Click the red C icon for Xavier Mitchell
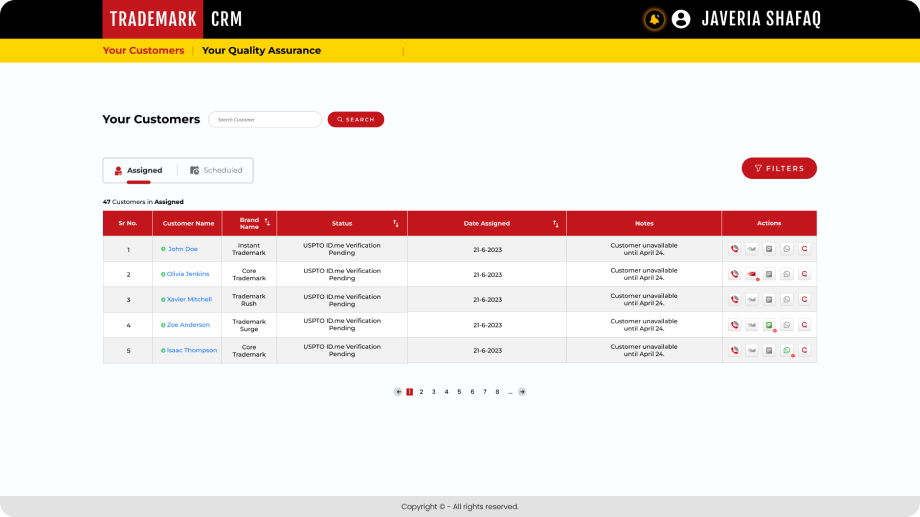Viewport: 920px width, 517px height. tap(804, 299)
